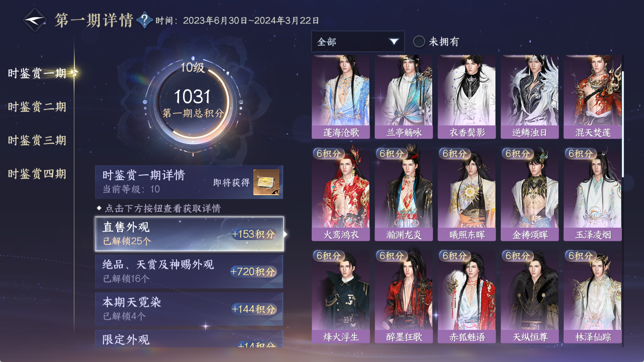Select 绝品、天赏及神赐外观 category button

189,271
